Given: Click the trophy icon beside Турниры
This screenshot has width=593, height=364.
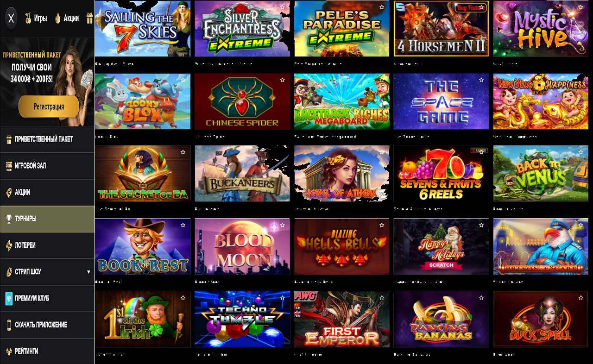Looking at the screenshot, I should (9, 219).
